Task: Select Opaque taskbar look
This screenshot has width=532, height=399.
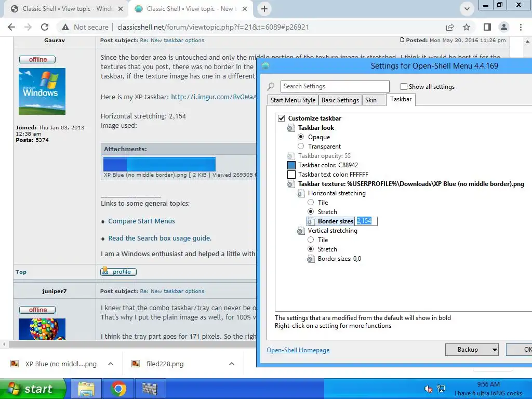Action: 301,137
